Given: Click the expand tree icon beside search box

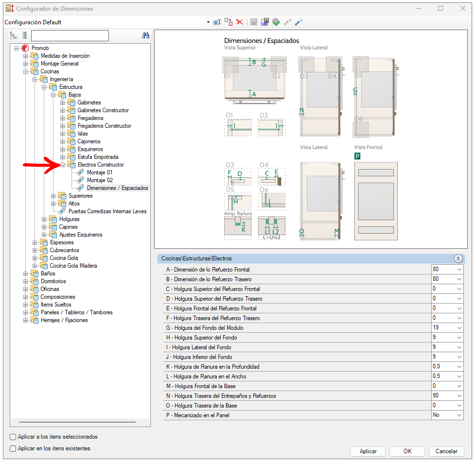Looking at the screenshot, I should pos(13,35).
